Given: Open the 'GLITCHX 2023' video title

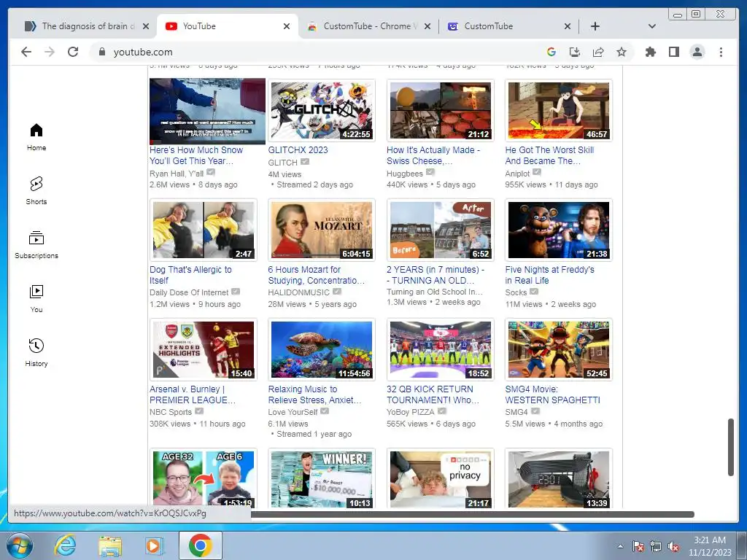Looking at the screenshot, I should (x=298, y=150).
